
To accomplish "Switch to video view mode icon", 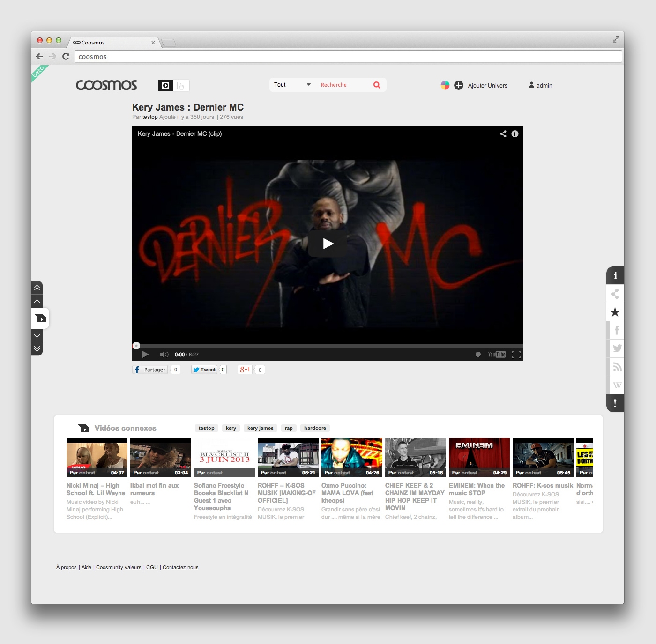I will pyautogui.click(x=165, y=85).
